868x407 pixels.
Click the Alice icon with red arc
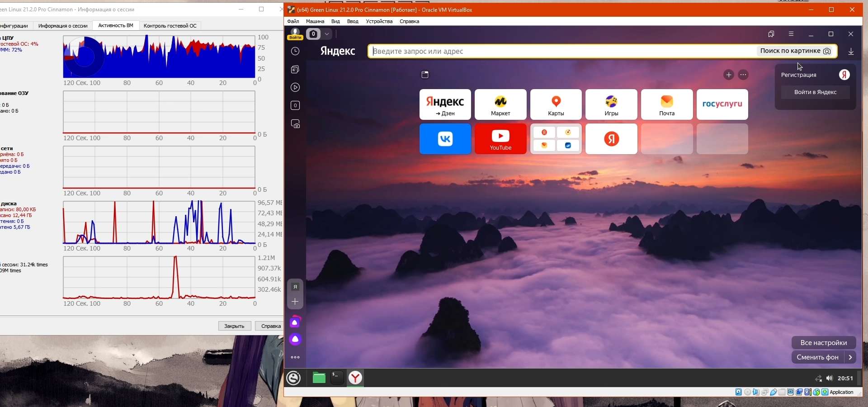click(295, 322)
